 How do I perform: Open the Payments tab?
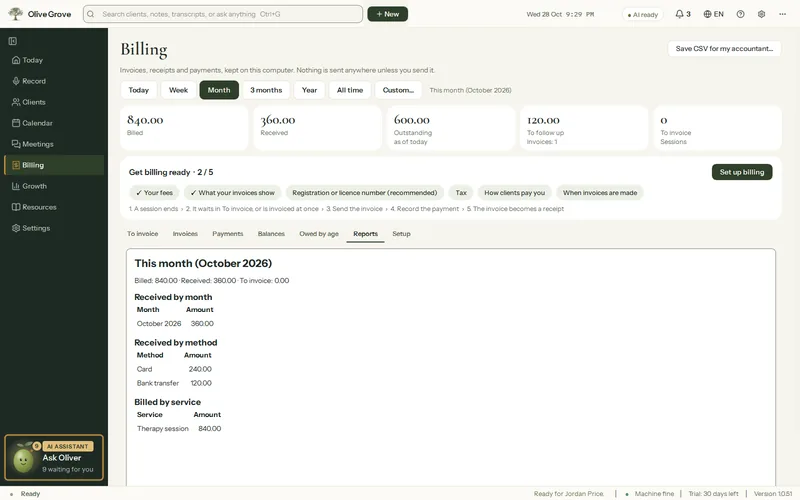click(x=228, y=234)
